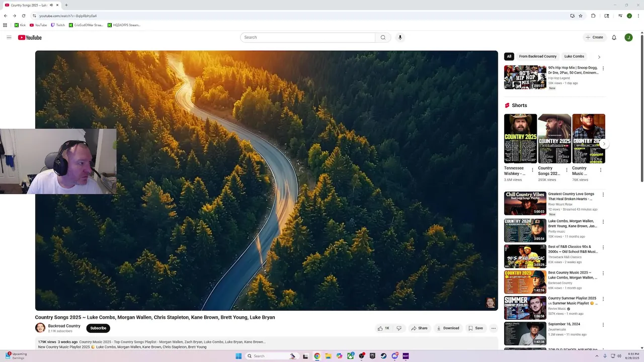Screen dimensions: 644x362
Task: Go back in browser history
Action: 6,16
